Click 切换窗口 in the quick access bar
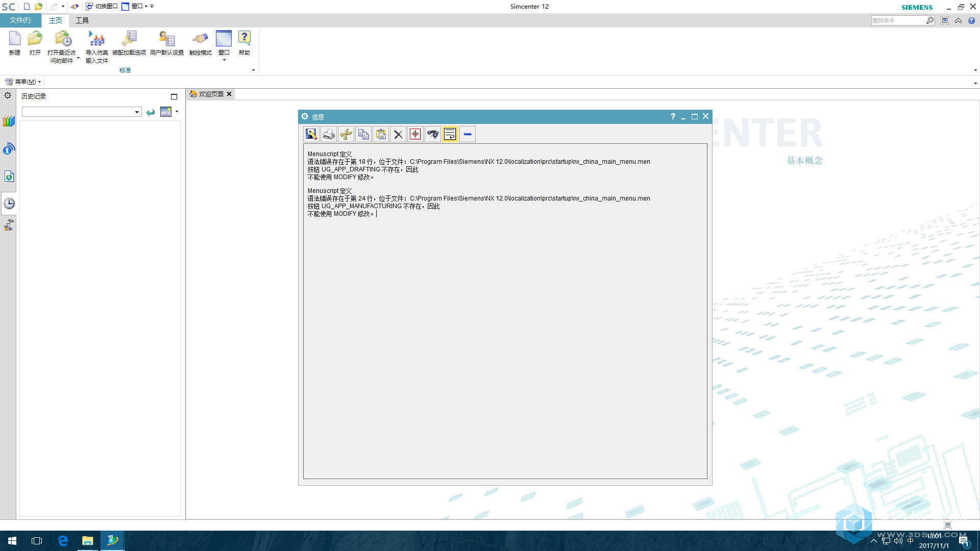The height and width of the screenshot is (551, 980). coord(102,7)
